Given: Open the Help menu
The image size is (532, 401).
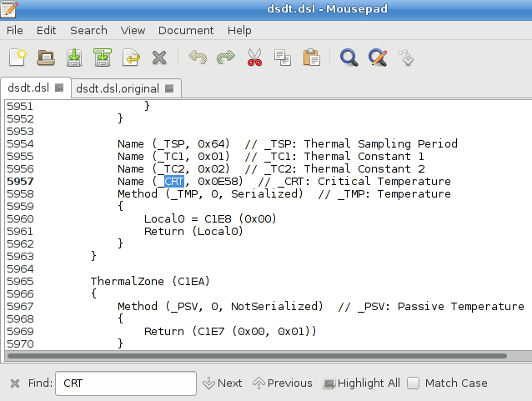Looking at the screenshot, I should tap(239, 31).
